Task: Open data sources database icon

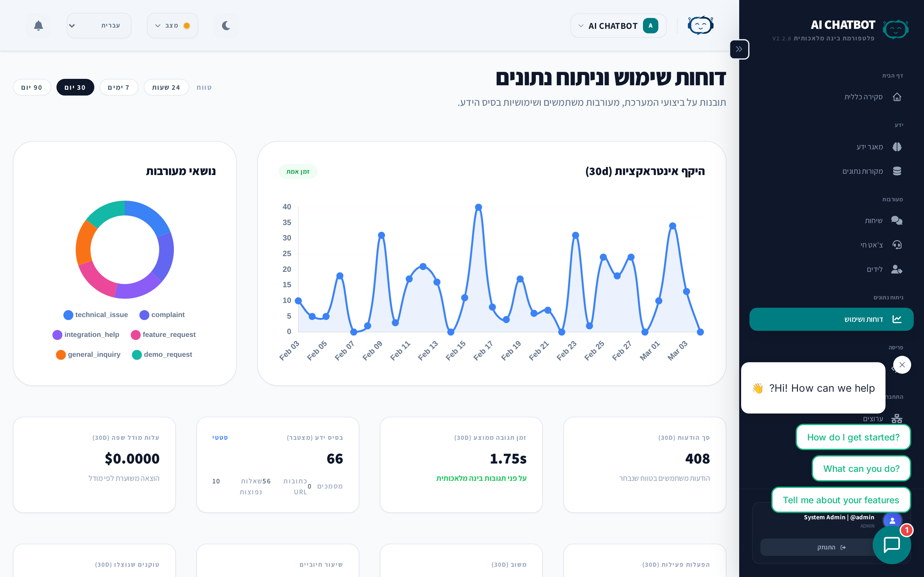Action: point(897,171)
